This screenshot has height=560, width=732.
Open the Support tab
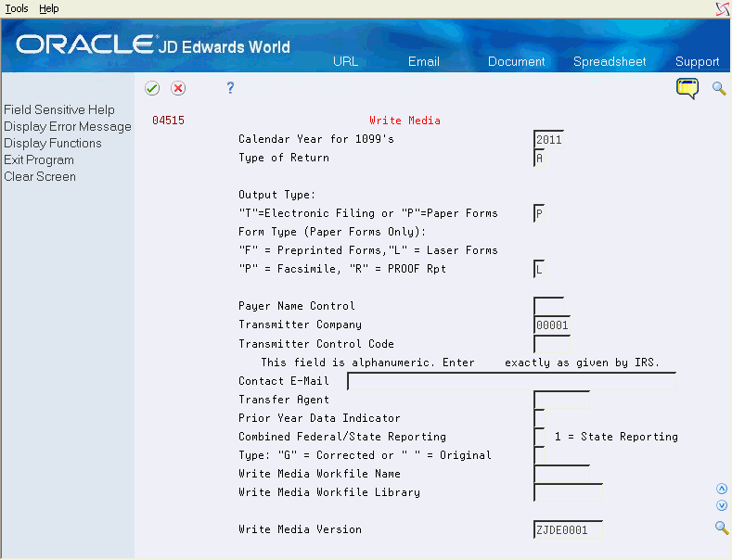(698, 61)
